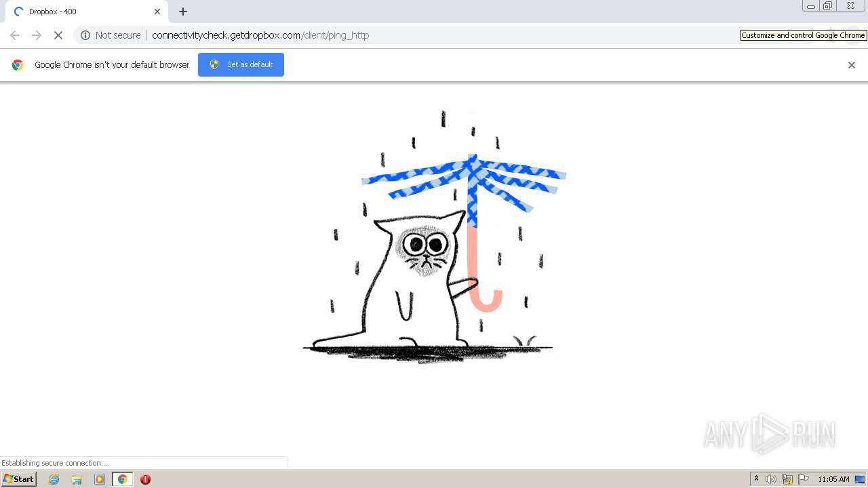Open clock showing 11:05 AM

[x=833, y=479]
